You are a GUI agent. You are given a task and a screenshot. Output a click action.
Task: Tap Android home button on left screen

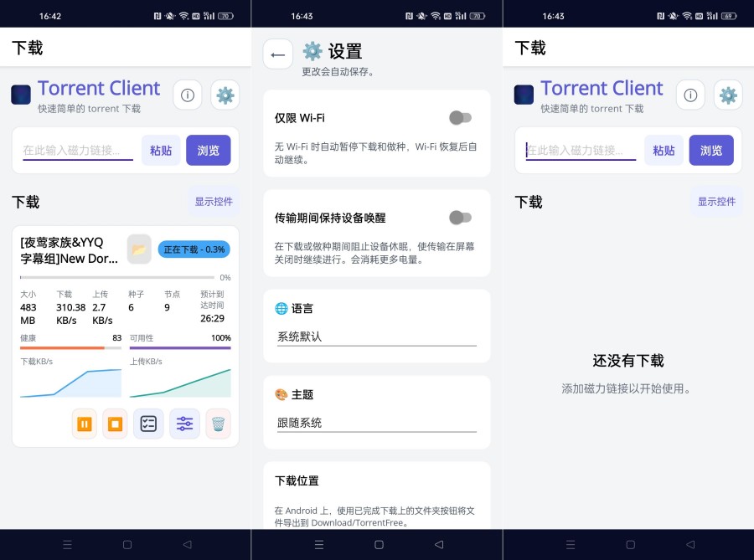pos(127,545)
